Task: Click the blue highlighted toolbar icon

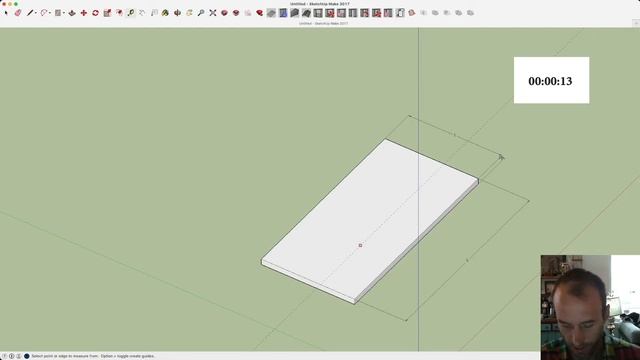Action: pyautogui.click(x=283, y=13)
